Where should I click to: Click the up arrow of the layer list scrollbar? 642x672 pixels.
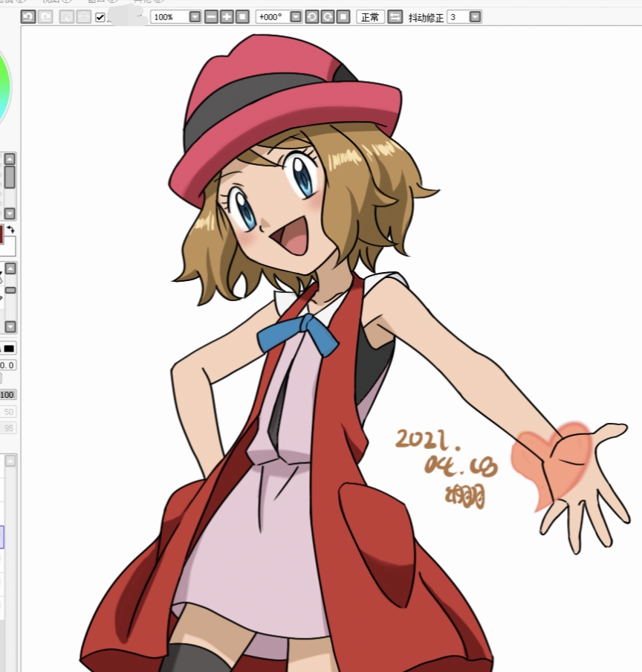(10, 461)
